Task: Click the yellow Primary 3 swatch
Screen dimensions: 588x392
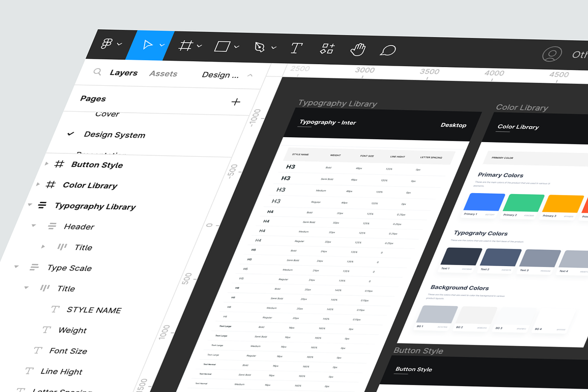Action: tap(563, 205)
